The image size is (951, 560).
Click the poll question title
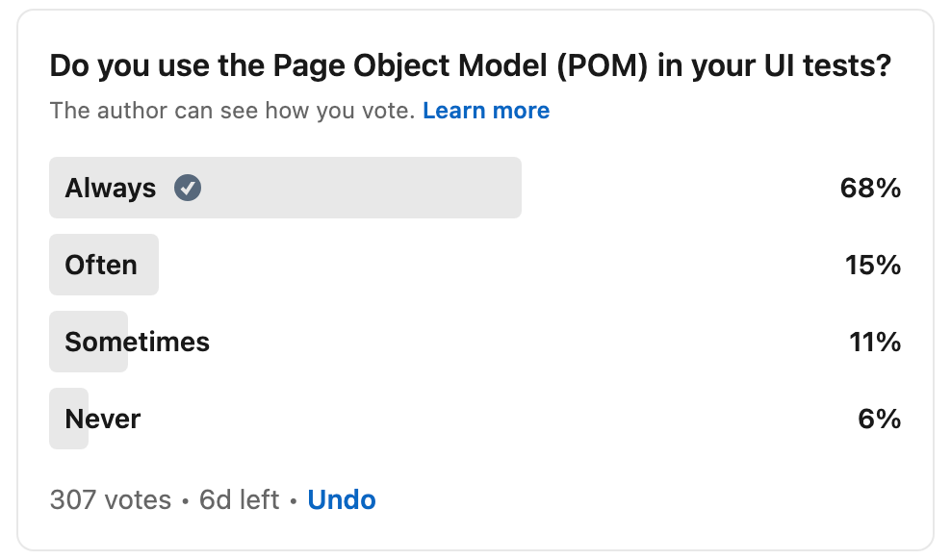470,66
